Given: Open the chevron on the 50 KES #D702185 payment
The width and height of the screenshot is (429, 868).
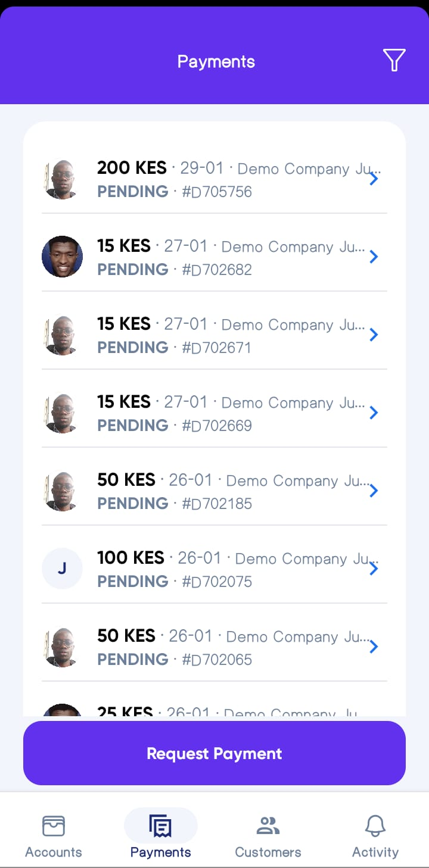Looking at the screenshot, I should 374,491.
